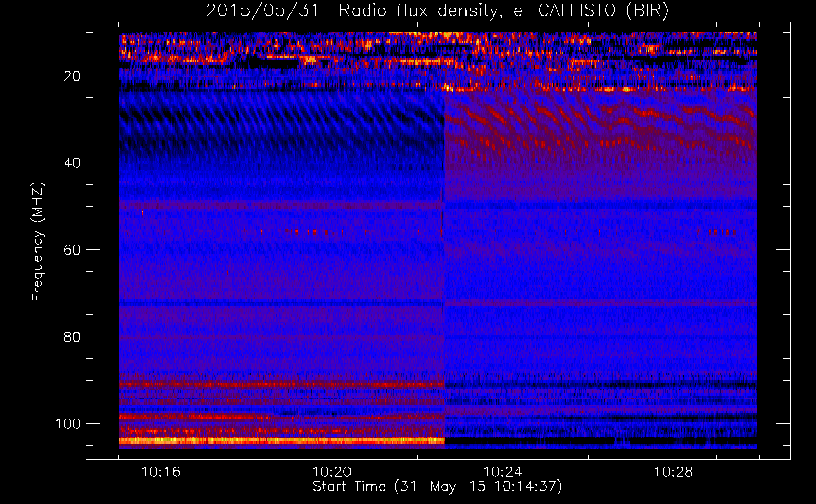The image size is (816, 504).
Task: Click the '60' frequency tick label
Action: (72, 250)
